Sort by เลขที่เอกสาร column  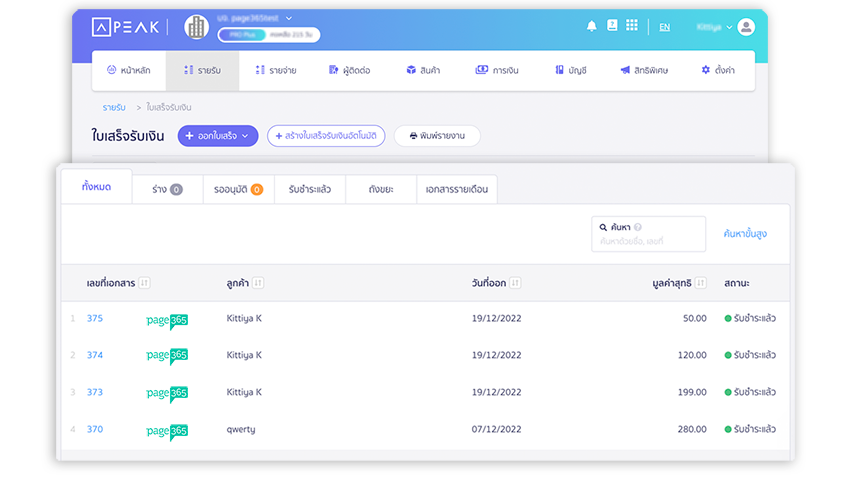(144, 283)
